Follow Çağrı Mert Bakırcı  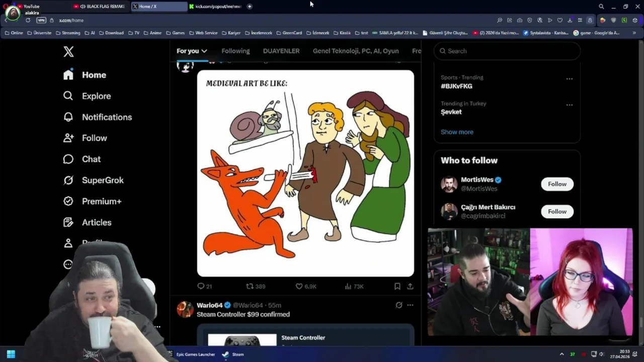click(x=557, y=212)
